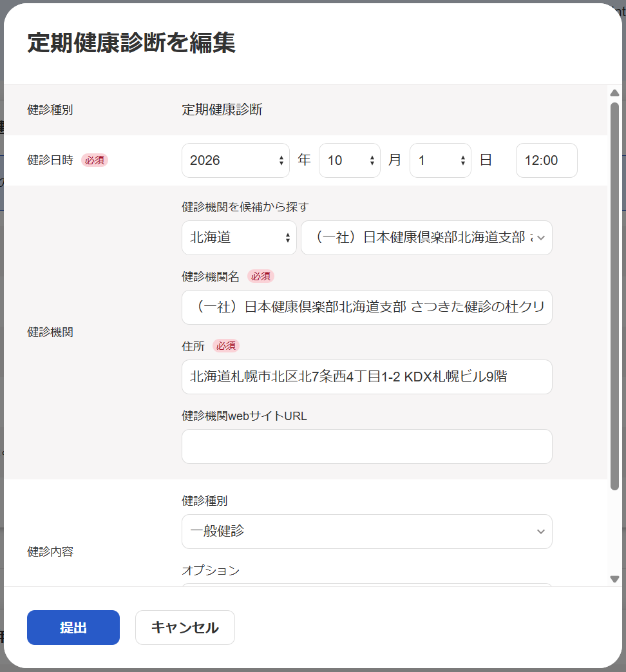
Task: Click the 健診日時 label
Action: click(50, 160)
